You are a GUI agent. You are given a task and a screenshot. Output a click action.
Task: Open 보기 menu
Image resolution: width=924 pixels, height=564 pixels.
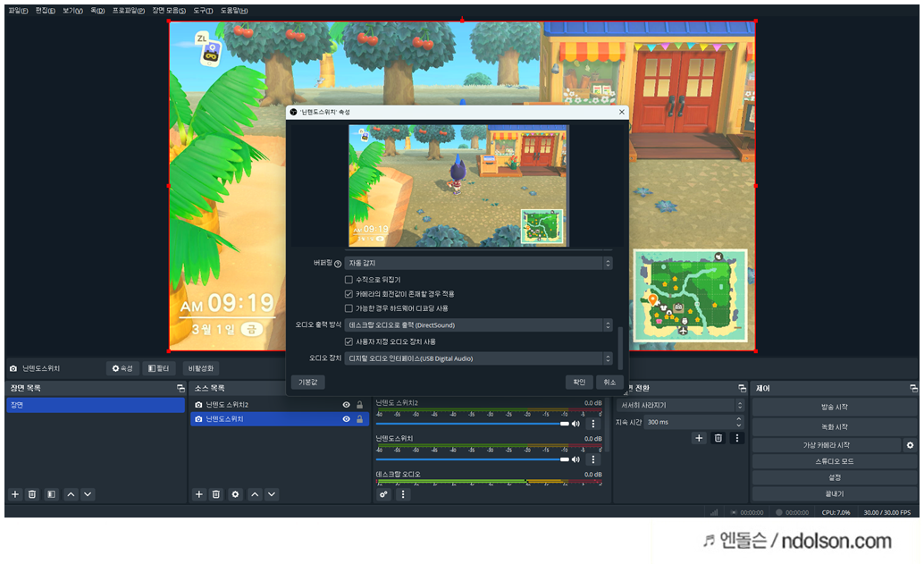point(72,11)
